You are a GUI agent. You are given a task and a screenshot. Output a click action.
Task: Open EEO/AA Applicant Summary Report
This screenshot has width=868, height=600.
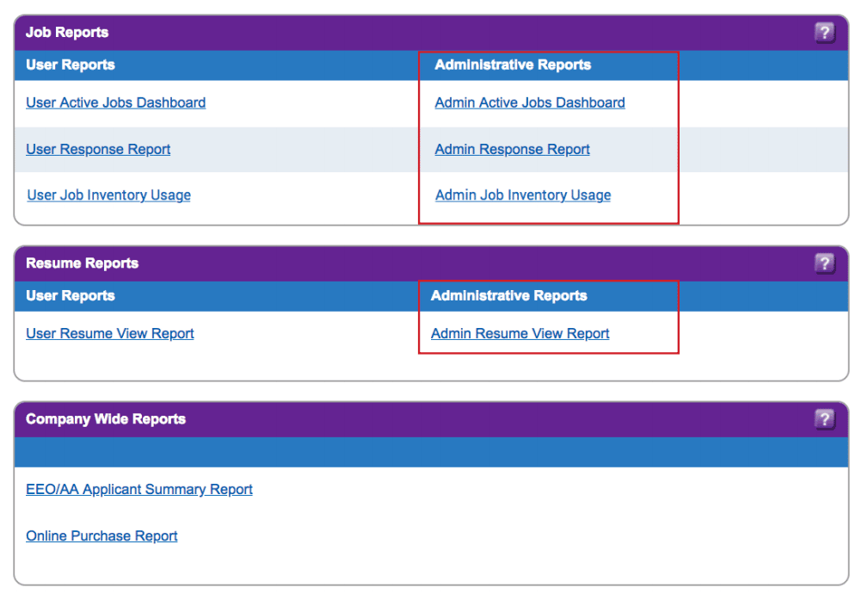pyautogui.click(x=139, y=489)
